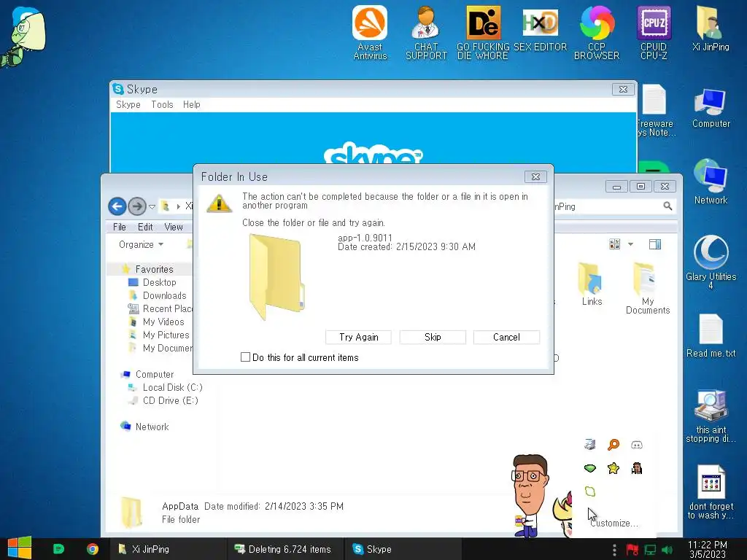Open the 'dont forget to wash y...' desktop file
This screenshot has width=747, height=560.
(711, 492)
